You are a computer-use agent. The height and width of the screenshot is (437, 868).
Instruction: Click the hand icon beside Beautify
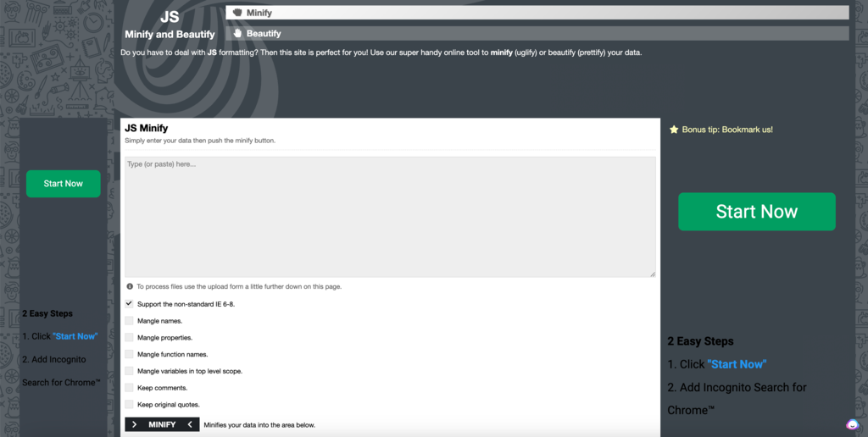pyautogui.click(x=237, y=33)
